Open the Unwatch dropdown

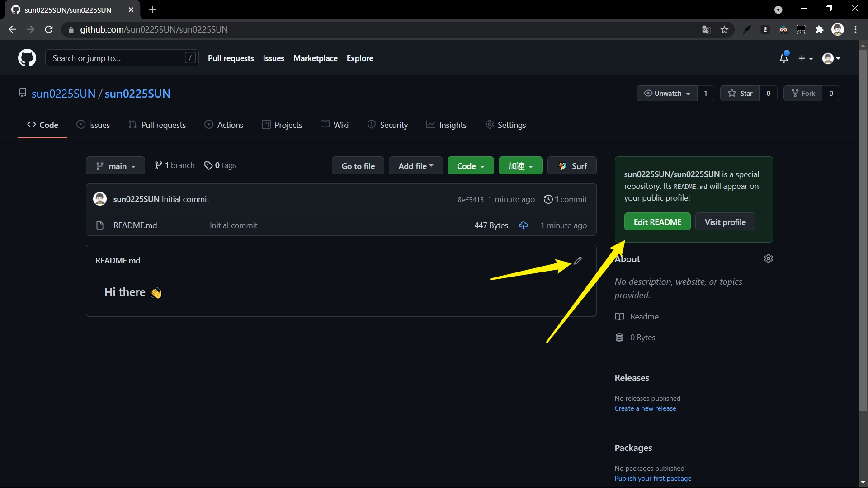pyautogui.click(x=666, y=93)
